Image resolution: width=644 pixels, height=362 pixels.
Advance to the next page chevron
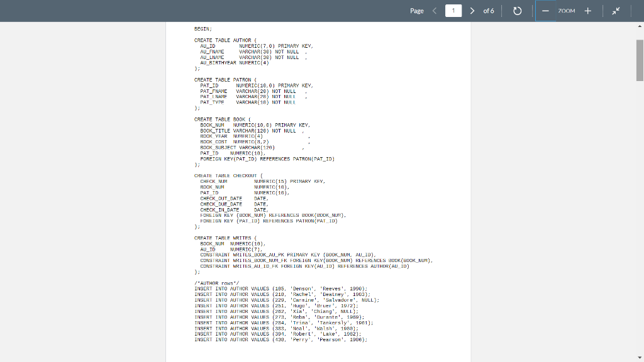472,11
